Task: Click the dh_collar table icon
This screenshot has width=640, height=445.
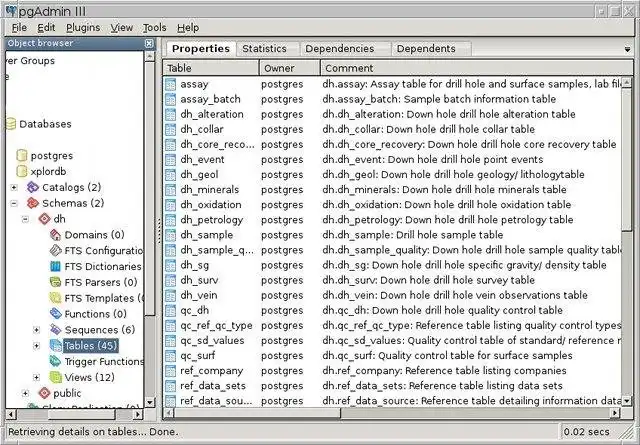Action: [170, 129]
